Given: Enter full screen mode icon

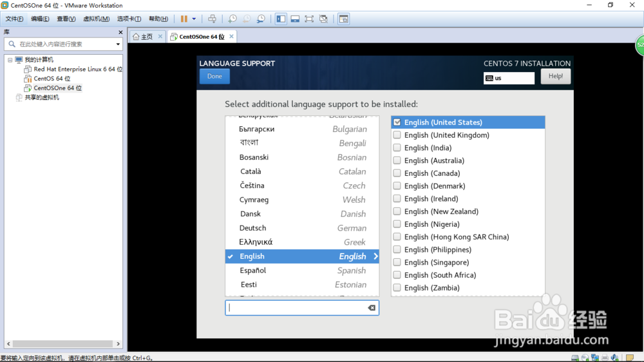Looking at the screenshot, I should tap(309, 19).
